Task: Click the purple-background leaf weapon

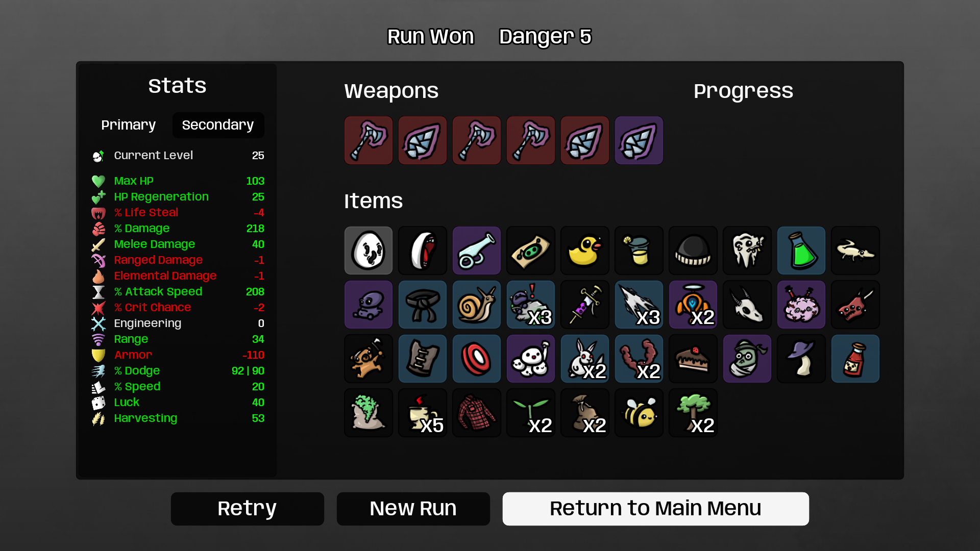Action: 639,140
